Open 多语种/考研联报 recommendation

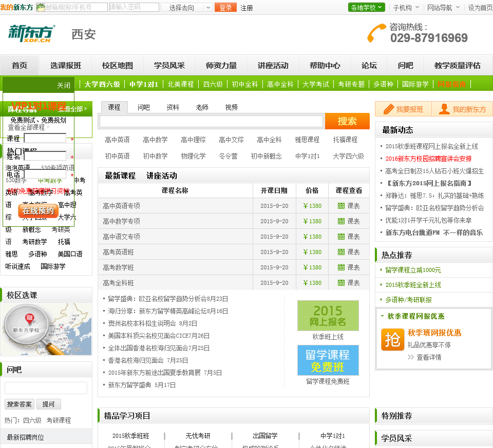click(408, 300)
